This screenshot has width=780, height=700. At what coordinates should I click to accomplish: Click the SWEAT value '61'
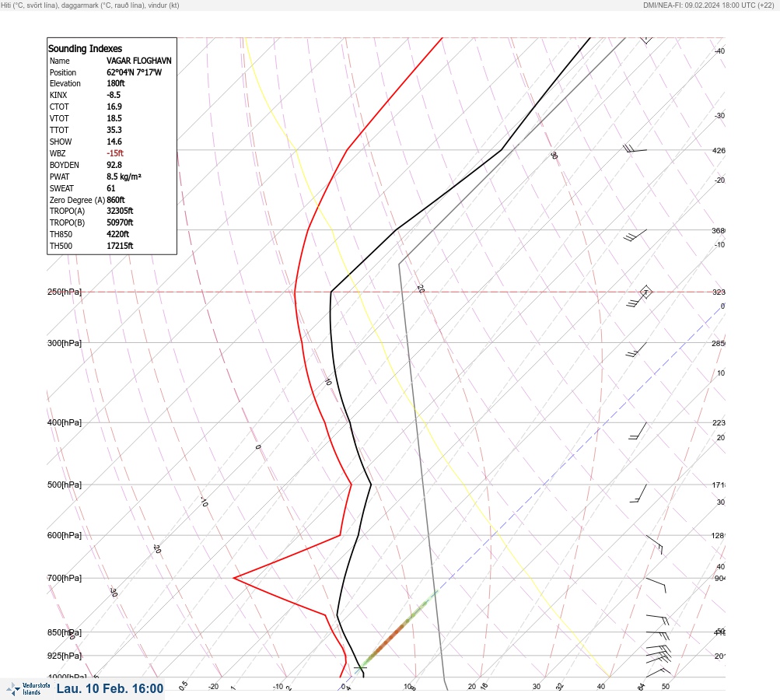click(111, 188)
